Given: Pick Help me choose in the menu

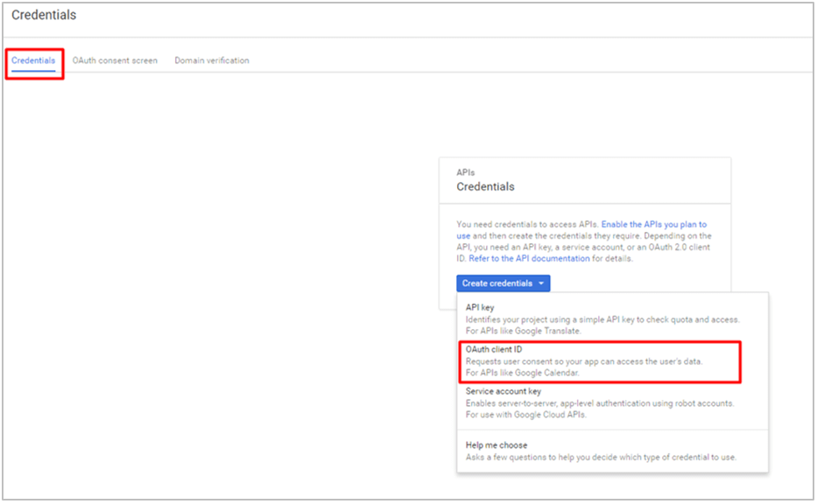Looking at the screenshot, I should click(x=612, y=451).
